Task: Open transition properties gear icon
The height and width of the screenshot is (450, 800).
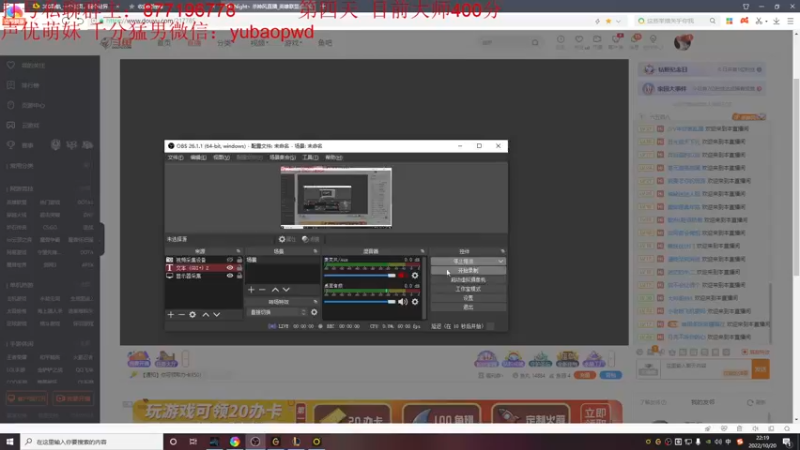Action: (314, 312)
